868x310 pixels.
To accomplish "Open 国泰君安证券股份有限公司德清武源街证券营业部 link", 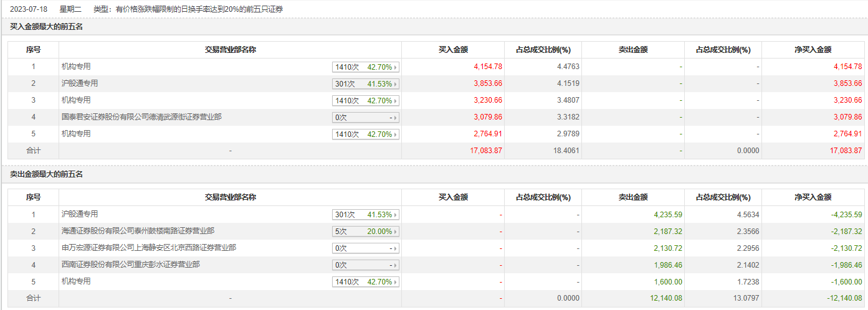I will point(141,117).
